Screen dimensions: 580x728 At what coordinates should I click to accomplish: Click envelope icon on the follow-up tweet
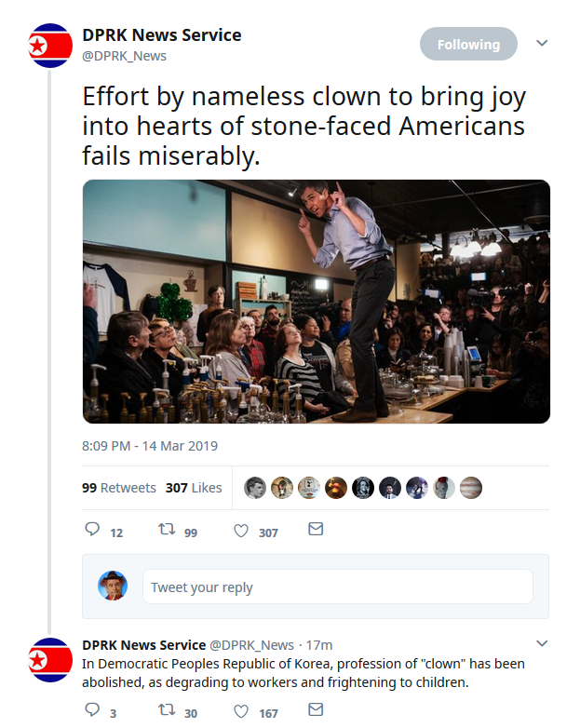[316, 709]
